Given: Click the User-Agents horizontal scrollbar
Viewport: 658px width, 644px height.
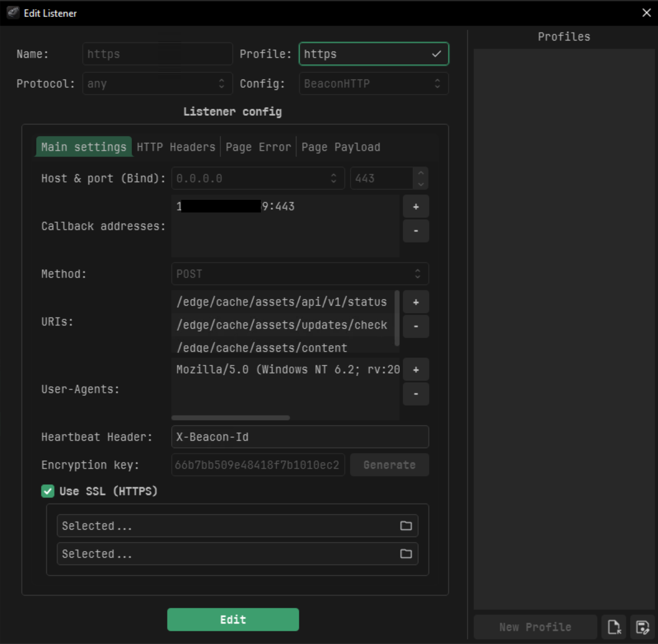Looking at the screenshot, I should tap(230, 417).
